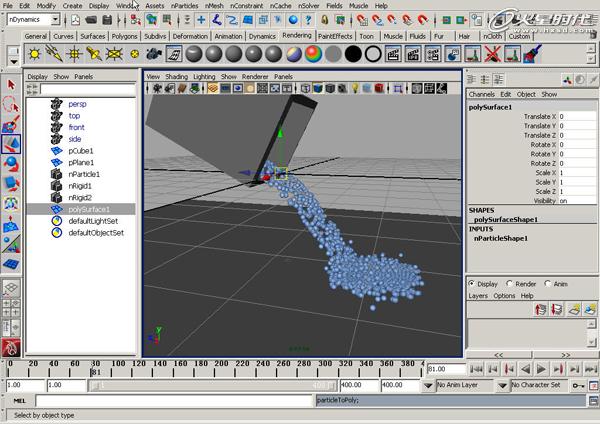Open the Channels menu in Channel Box

click(x=481, y=94)
